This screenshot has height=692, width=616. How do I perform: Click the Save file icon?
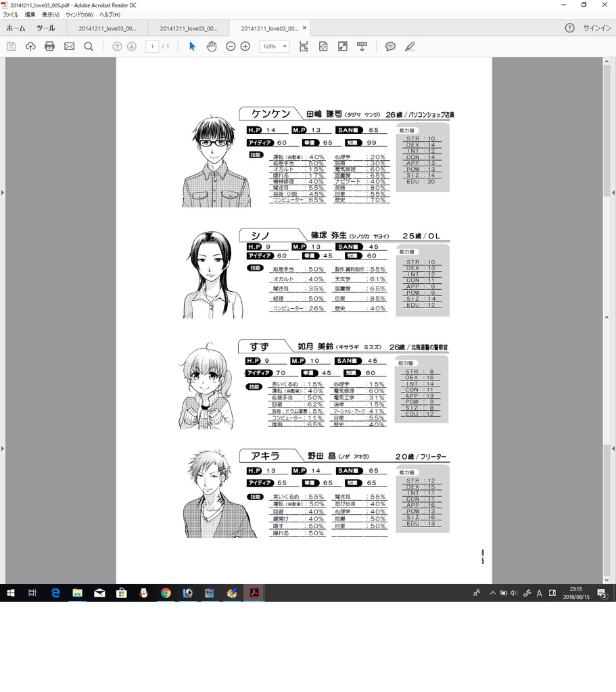pyautogui.click(x=11, y=47)
